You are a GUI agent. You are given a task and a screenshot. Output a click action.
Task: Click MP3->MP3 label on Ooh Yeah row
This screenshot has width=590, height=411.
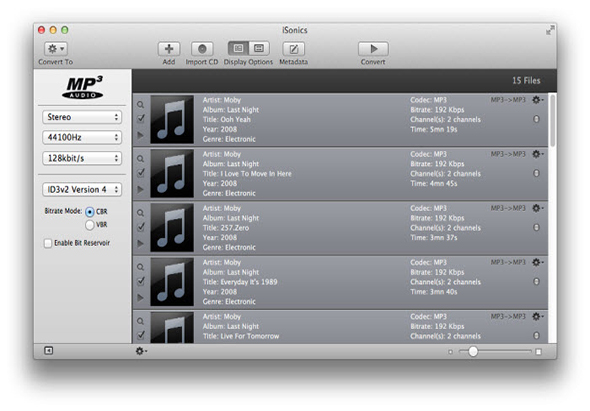click(x=508, y=100)
